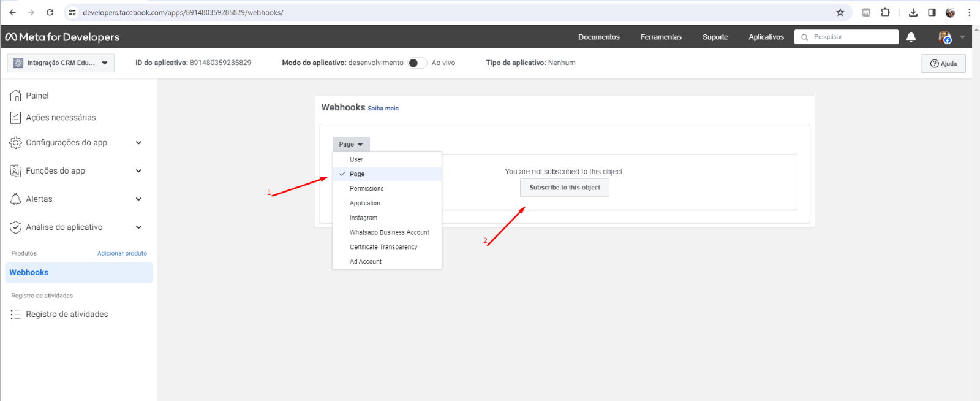Image resolution: width=980 pixels, height=401 pixels.
Task: Click the Funções do app person icon
Action: (x=16, y=170)
